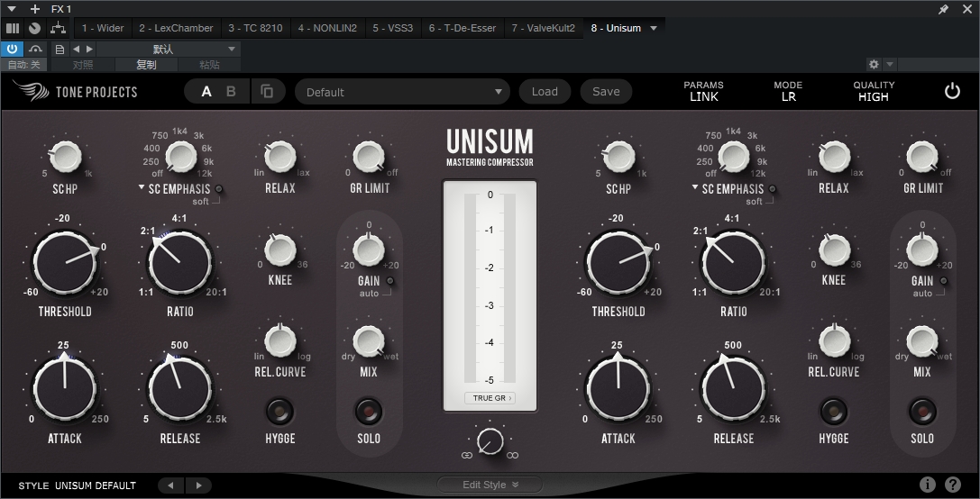The height and width of the screenshot is (499, 980).
Task: Click the settings gear icon
Action: pos(874,64)
